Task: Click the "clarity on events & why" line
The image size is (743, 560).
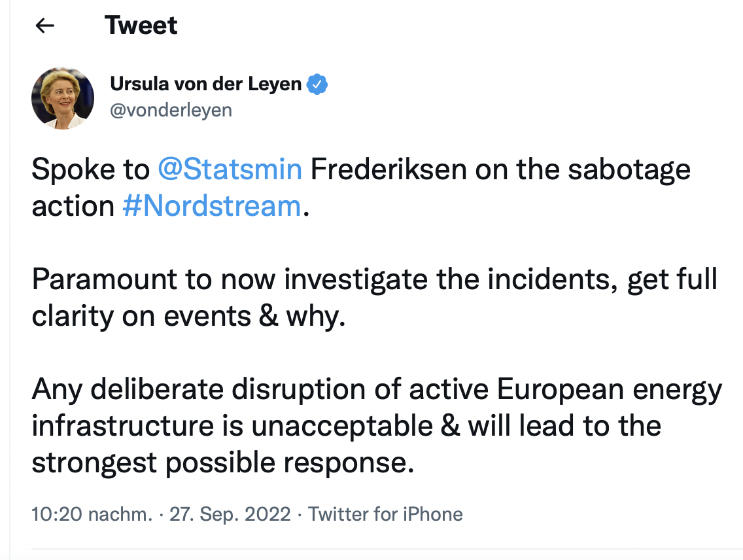Action: (188, 317)
